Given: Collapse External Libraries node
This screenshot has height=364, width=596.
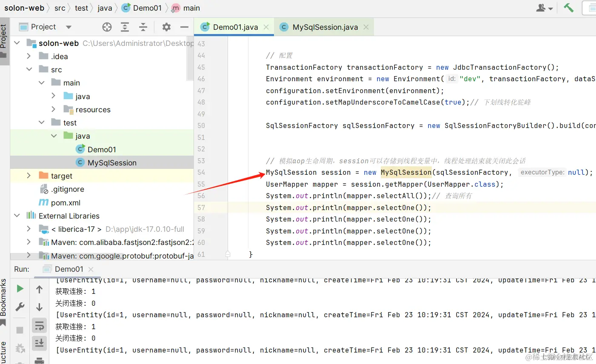Looking at the screenshot, I should tap(17, 216).
